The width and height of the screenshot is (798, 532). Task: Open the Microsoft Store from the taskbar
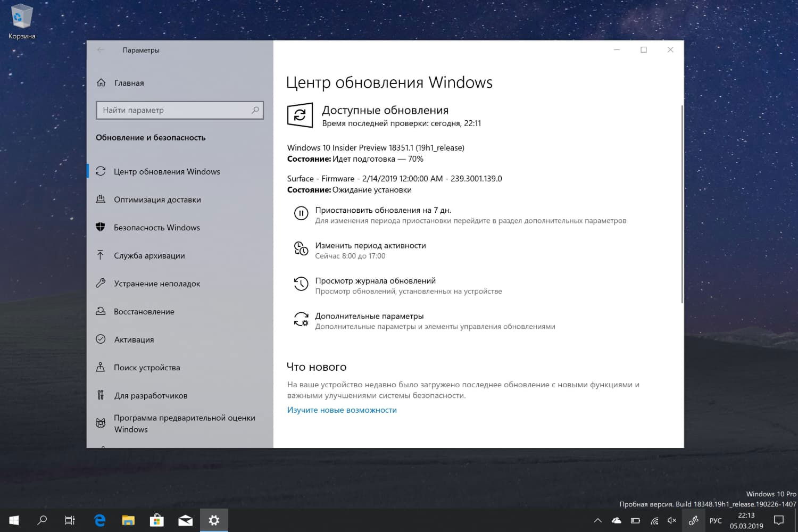[x=156, y=520]
